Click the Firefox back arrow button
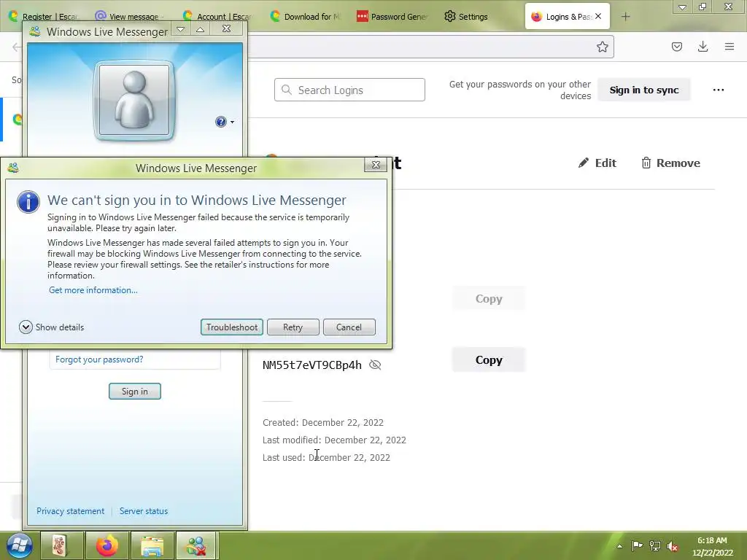Viewport: 747px width, 560px height. tap(17, 47)
